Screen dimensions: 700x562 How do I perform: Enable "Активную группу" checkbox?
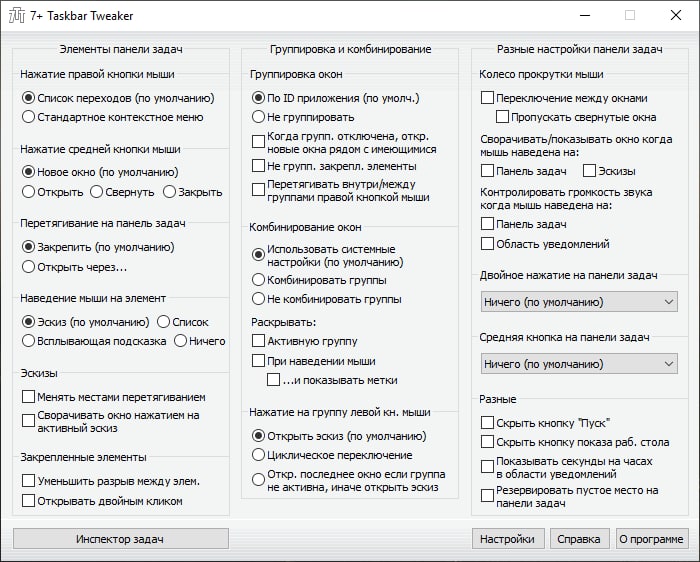click(259, 341)
